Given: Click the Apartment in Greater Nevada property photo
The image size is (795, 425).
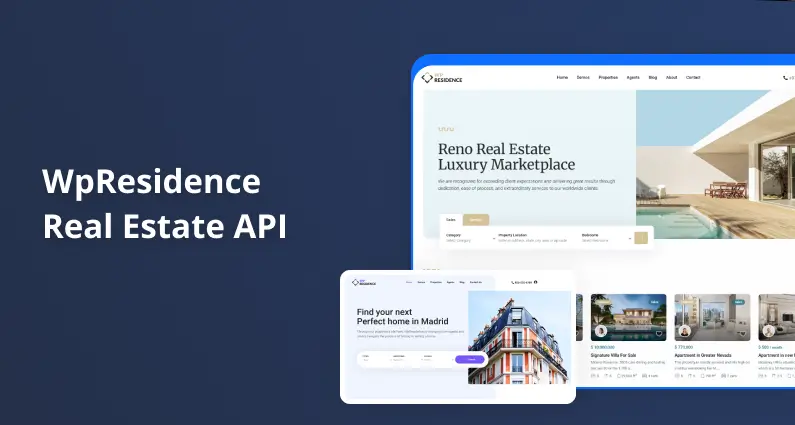Looking at the screenshot, I should 712,317.
